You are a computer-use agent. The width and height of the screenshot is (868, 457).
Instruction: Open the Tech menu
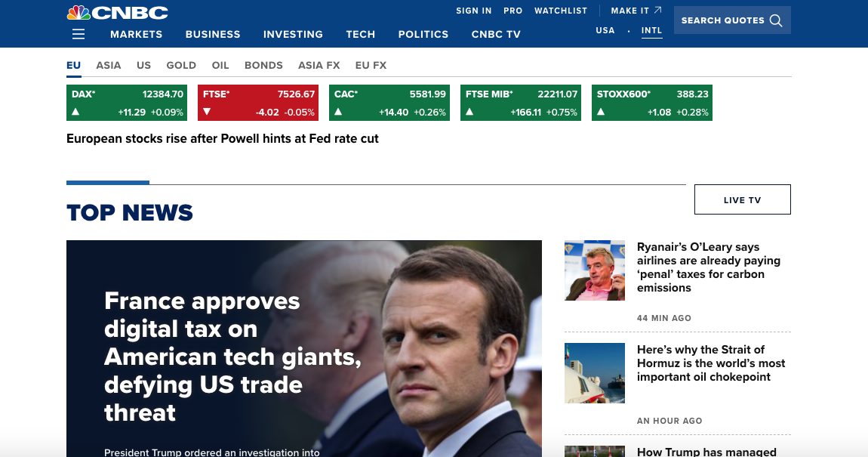coord(360,34)
